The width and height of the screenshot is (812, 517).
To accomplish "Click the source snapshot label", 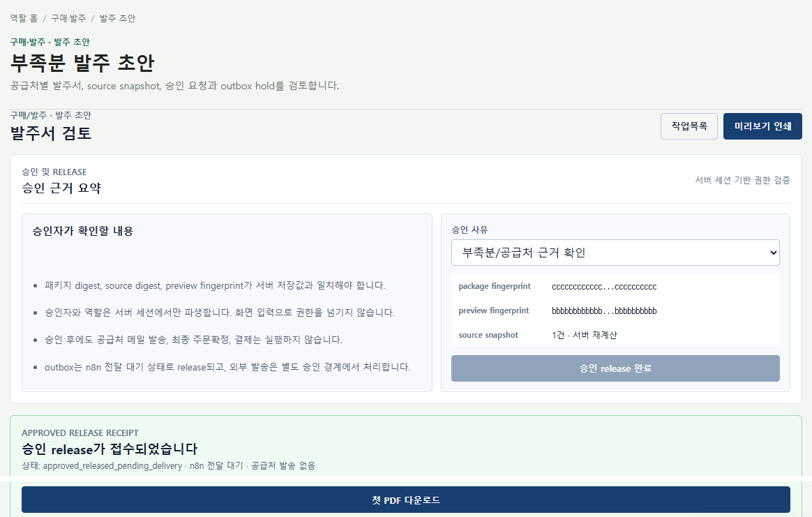I will [x=488, y=335].
